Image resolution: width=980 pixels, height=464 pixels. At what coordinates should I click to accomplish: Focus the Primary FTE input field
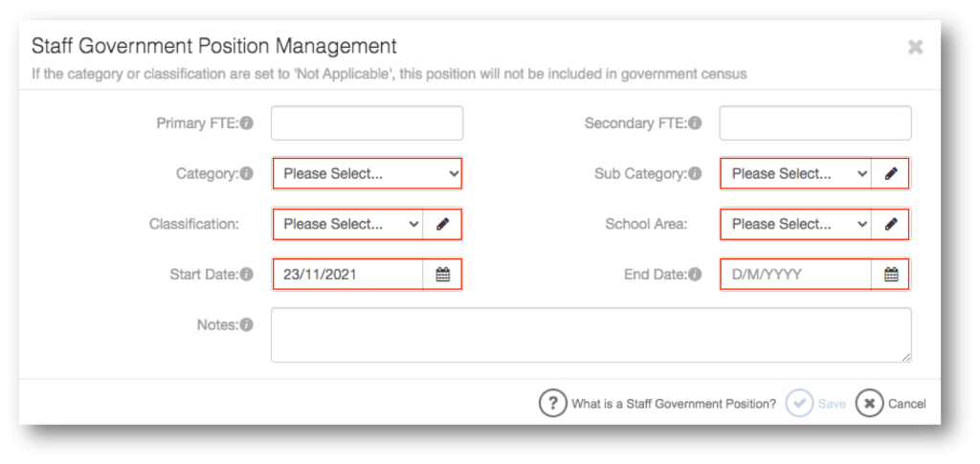point(367,123)
